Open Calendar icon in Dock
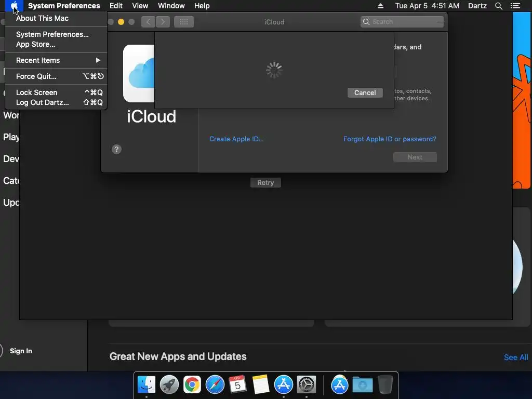This screenshot has width=532, height=399. pos(237,385)
